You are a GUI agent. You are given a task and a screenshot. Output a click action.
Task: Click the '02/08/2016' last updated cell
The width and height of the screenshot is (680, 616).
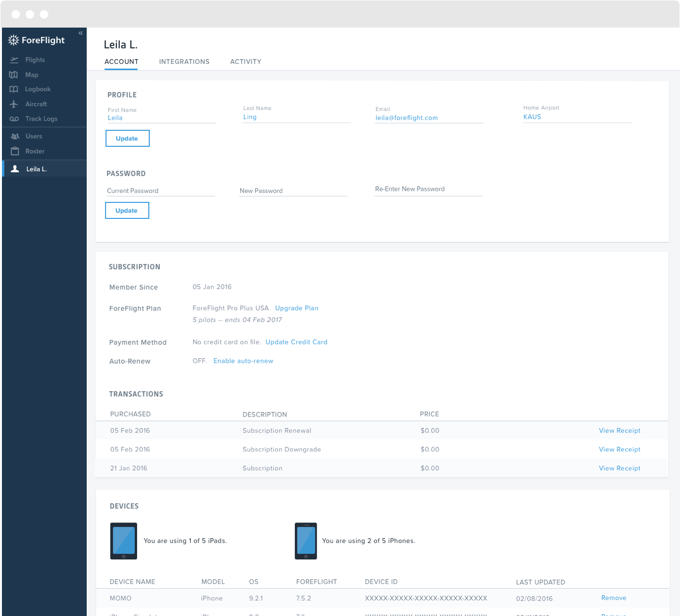pyautogui.click(x=534, y=599)
